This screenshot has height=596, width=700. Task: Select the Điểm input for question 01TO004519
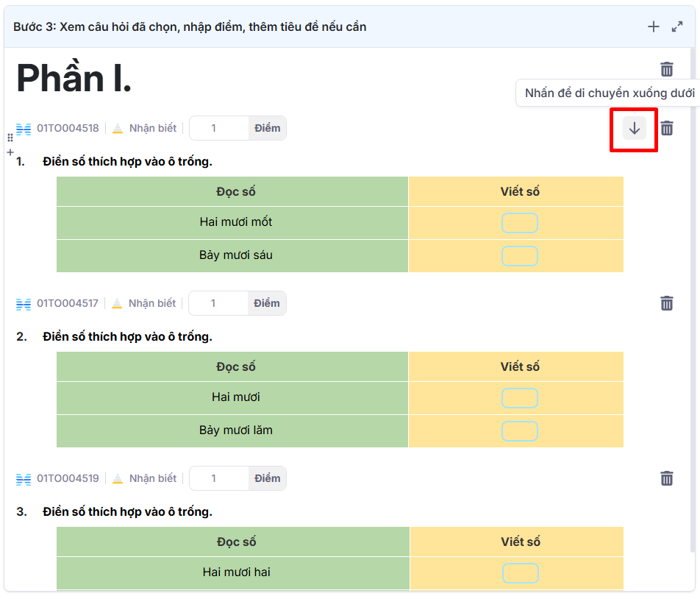218,478
